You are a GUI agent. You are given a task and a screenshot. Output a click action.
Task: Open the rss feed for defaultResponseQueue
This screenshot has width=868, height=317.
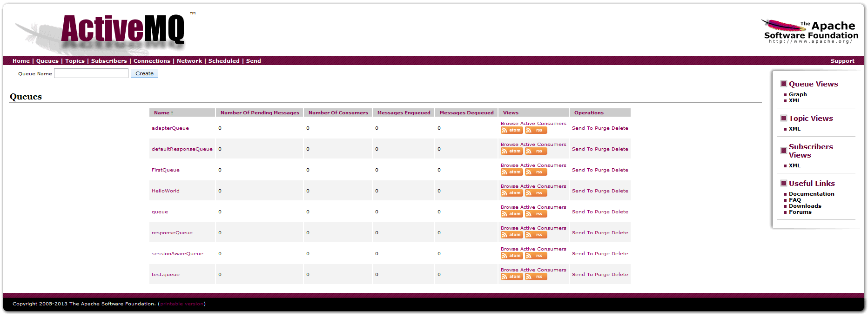[536, 152]
